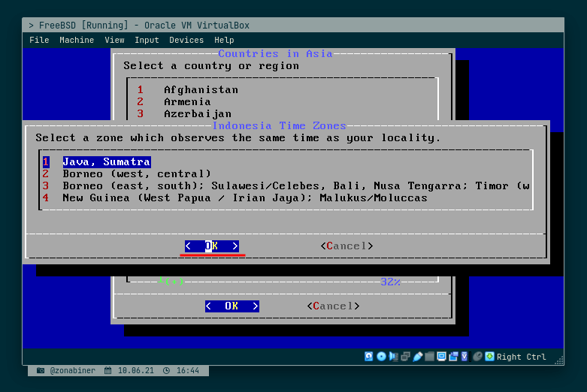Image resolution: width=587 pixels, height=392 pixels.
Task: Click the mouse integration indicator icon
Action: pos(478,357)
